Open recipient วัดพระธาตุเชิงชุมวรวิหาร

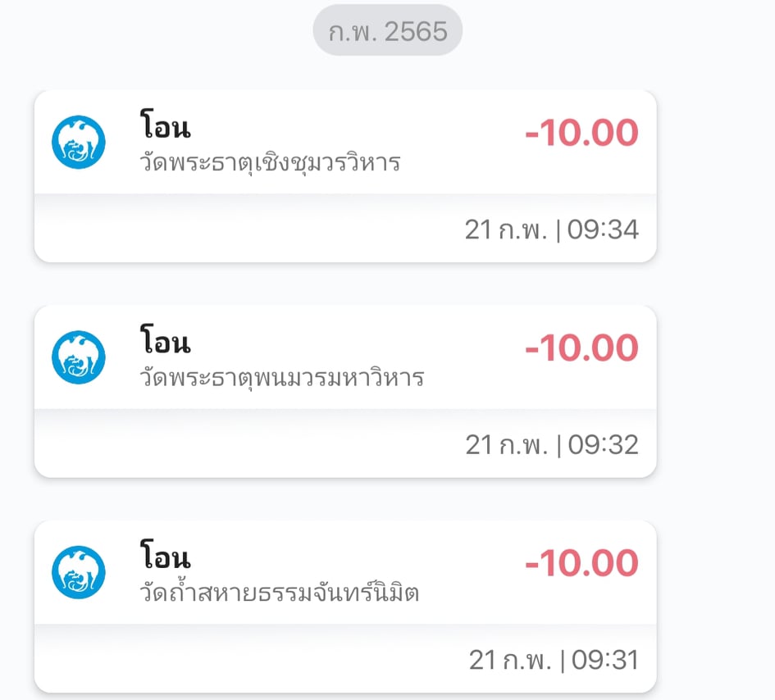(x=270, y=162)
